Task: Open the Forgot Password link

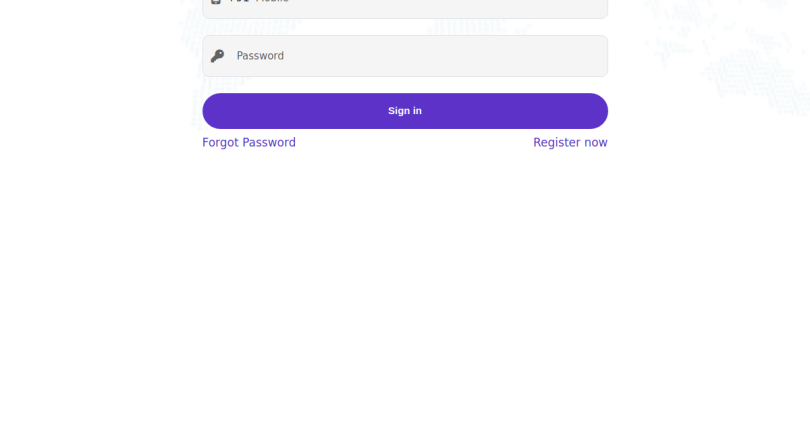Action: 249,142
